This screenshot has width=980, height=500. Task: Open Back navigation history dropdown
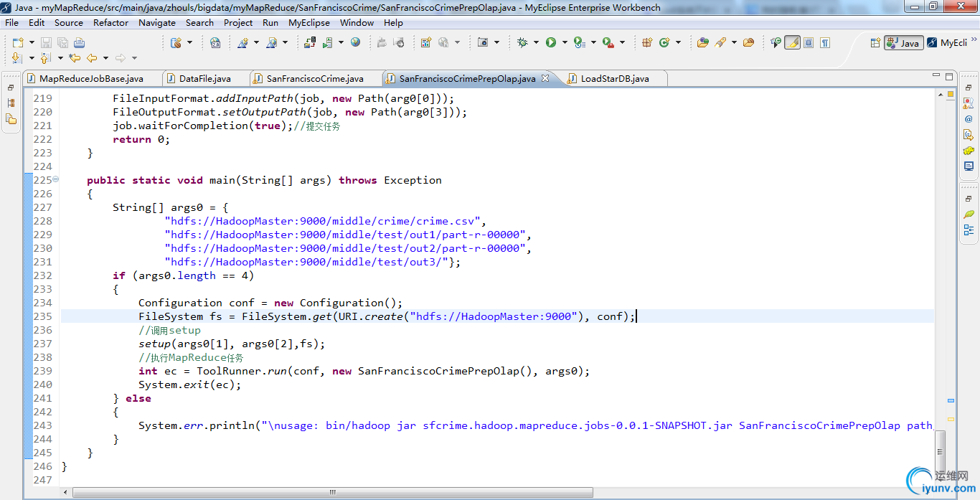point(105,58)
